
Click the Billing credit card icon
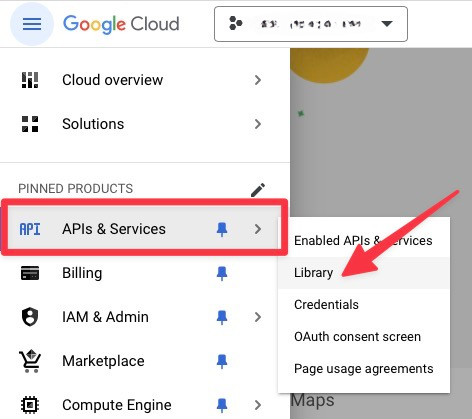point(30,273)
